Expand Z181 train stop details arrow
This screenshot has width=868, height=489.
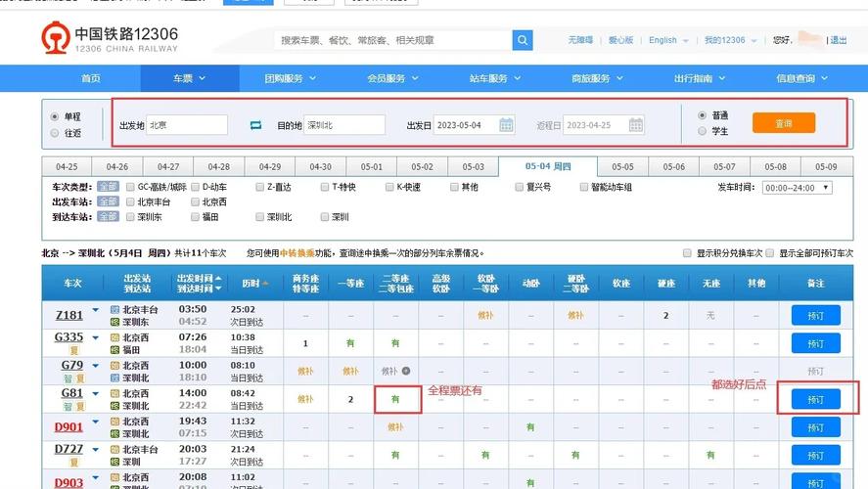pos(95,310)
